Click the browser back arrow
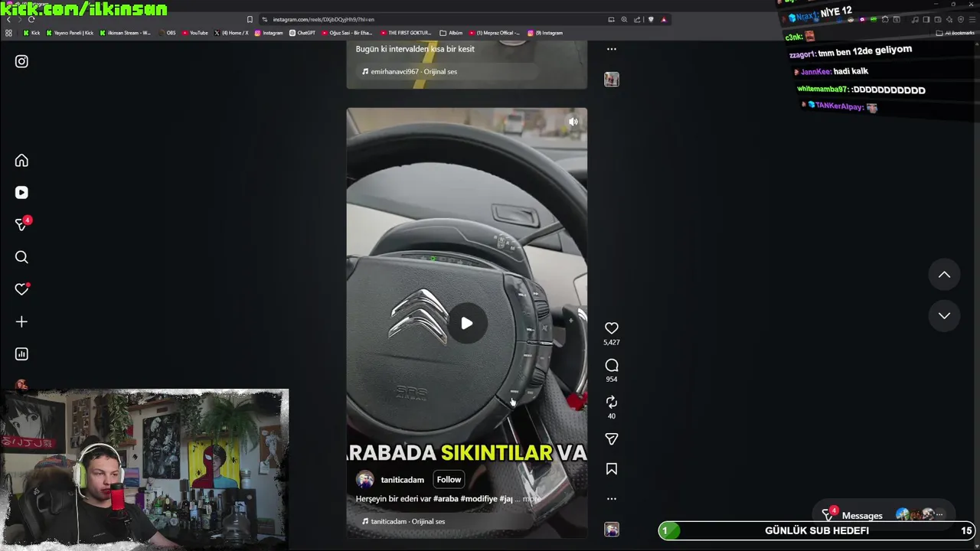 click(x=8, y=19)
